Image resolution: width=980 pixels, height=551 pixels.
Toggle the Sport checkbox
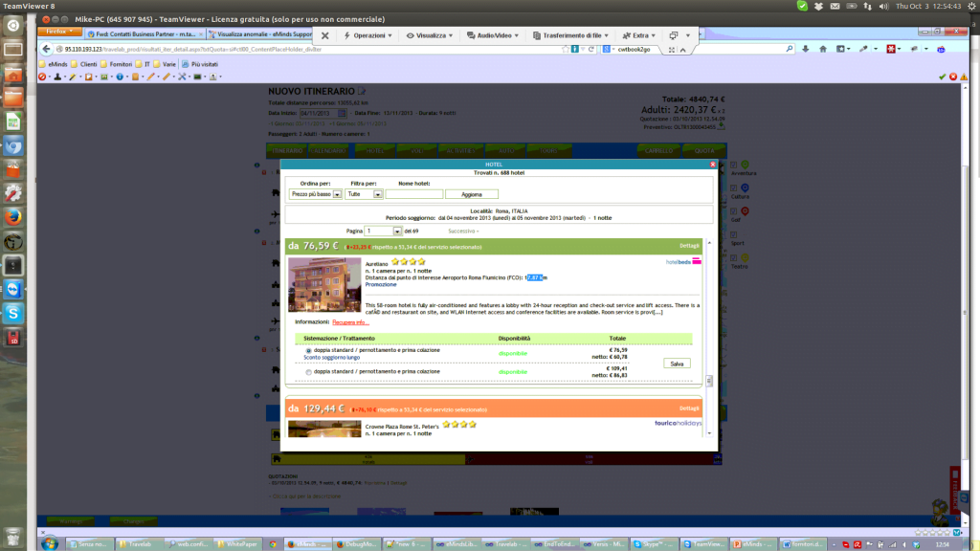(x=734, y=235)
